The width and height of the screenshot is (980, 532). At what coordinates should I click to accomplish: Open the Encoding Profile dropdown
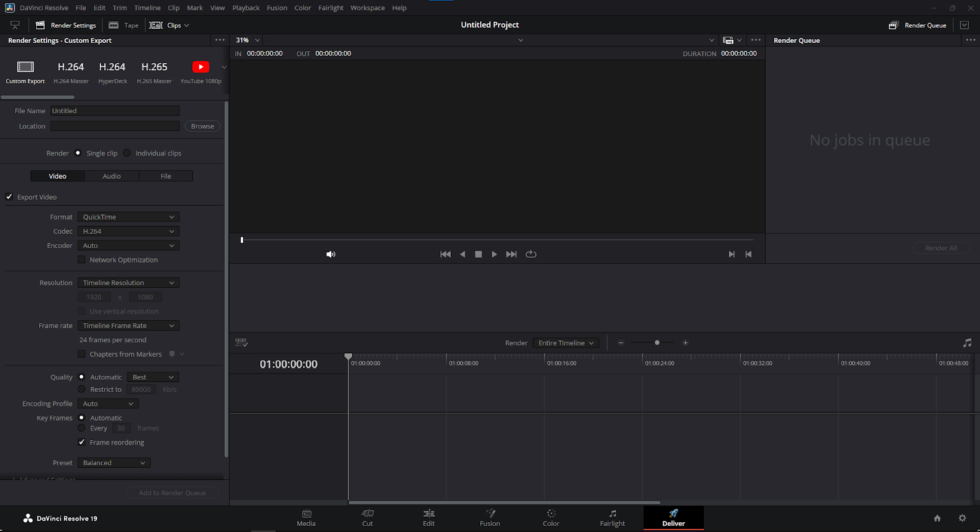point(108,403)
